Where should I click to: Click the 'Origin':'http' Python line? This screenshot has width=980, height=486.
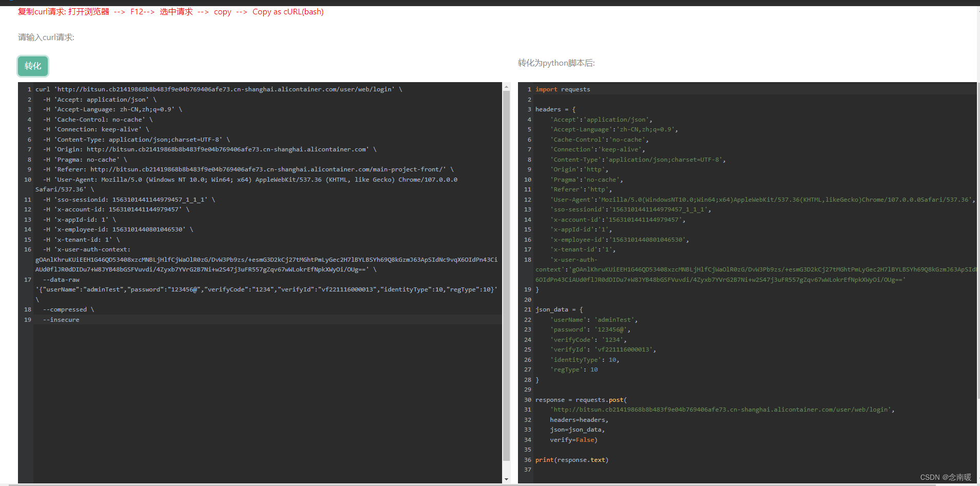coord(579,169)
